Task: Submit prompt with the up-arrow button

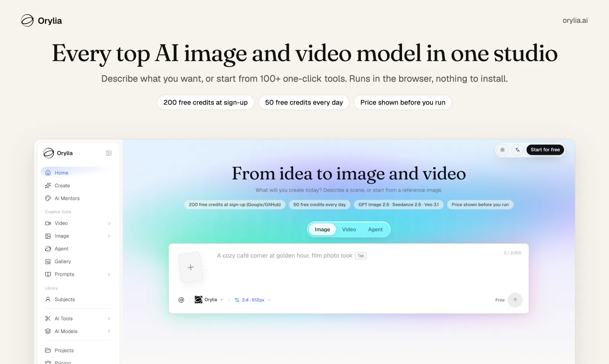Action: pos(515,300)
